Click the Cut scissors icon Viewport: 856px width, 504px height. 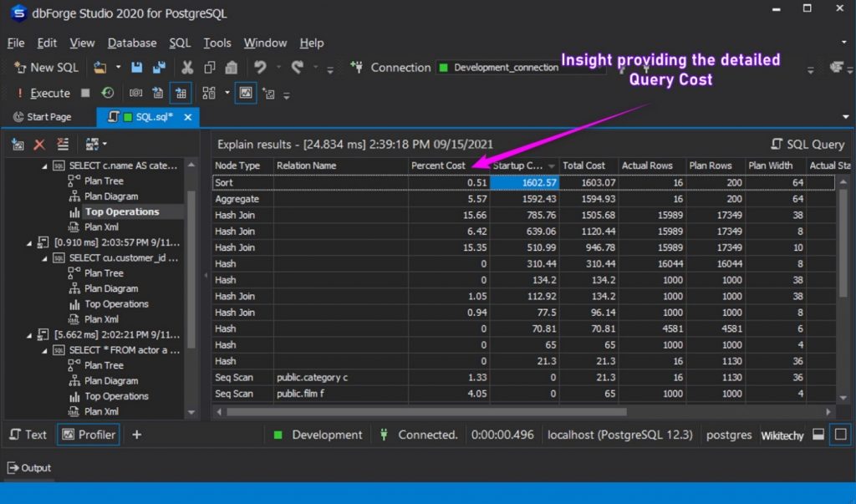pos(187,68)
